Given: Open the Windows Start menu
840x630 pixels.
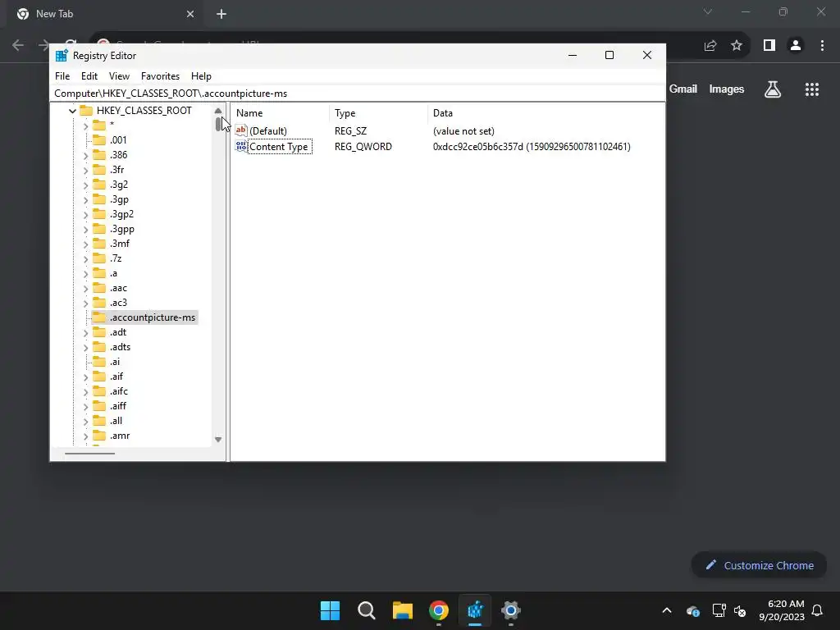Looking at the screenshot, I should (330, 610).
